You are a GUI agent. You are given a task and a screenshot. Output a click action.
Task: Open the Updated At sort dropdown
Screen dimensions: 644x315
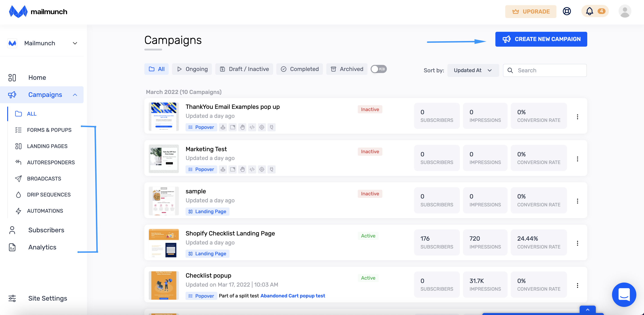[x=473, y=70]
